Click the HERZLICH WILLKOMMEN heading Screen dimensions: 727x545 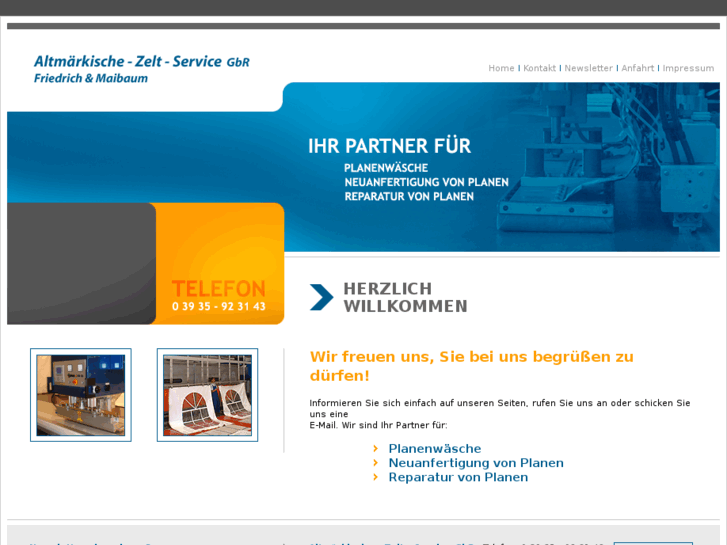(405, 297)
